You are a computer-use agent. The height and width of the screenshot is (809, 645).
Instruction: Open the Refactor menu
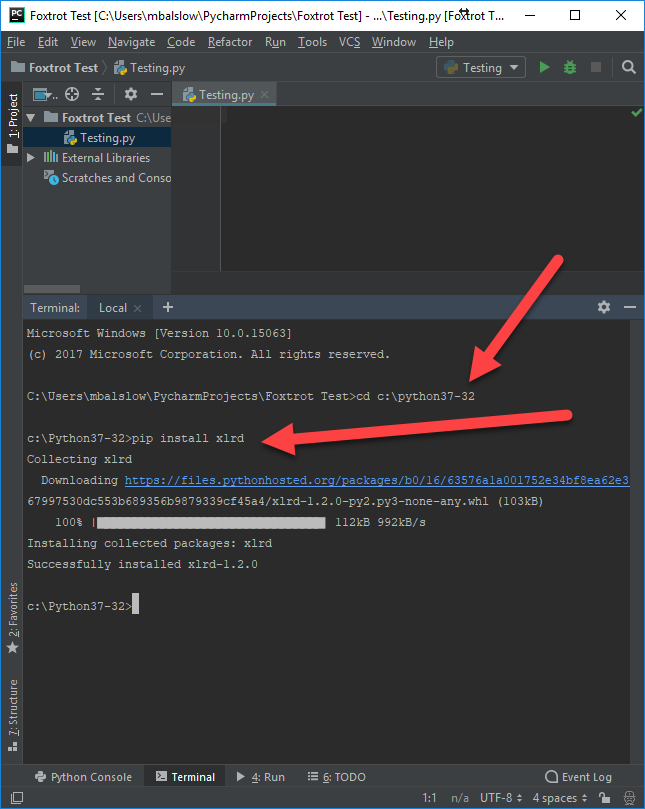(x=230, y=42)
